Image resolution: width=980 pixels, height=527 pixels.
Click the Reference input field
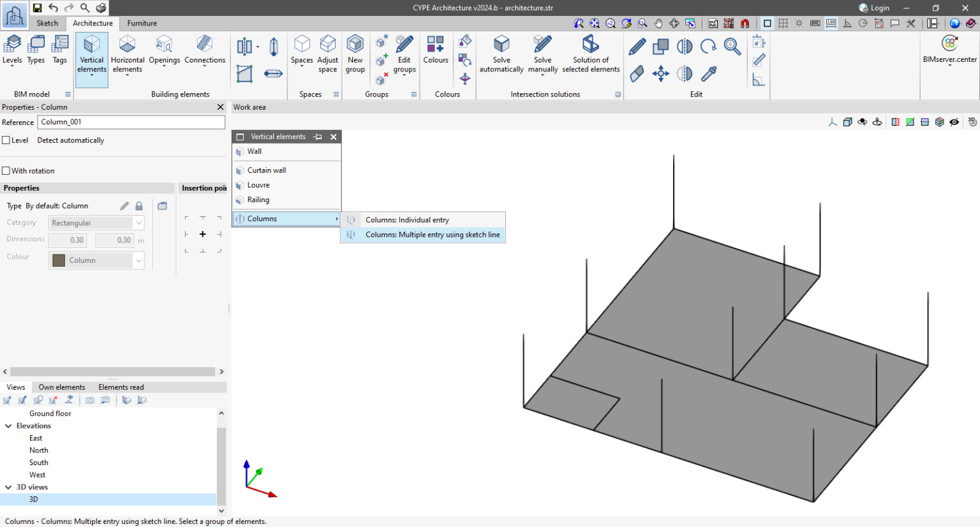point(131,122)
